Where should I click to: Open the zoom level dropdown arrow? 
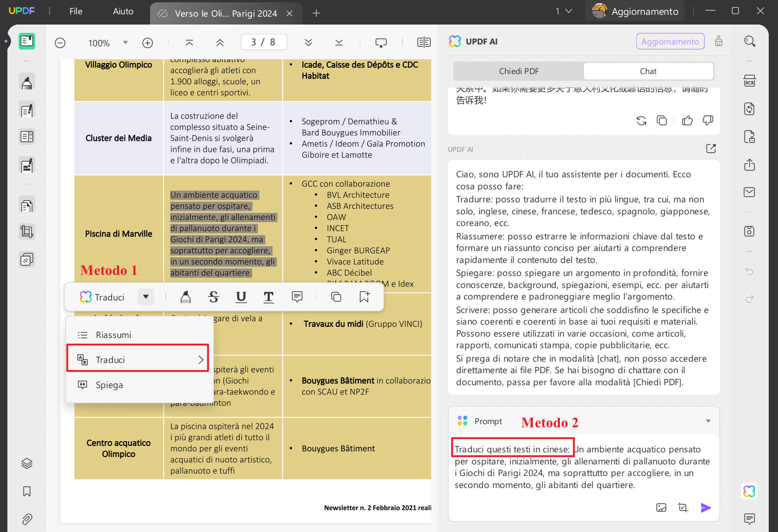[x=125, y=43]
